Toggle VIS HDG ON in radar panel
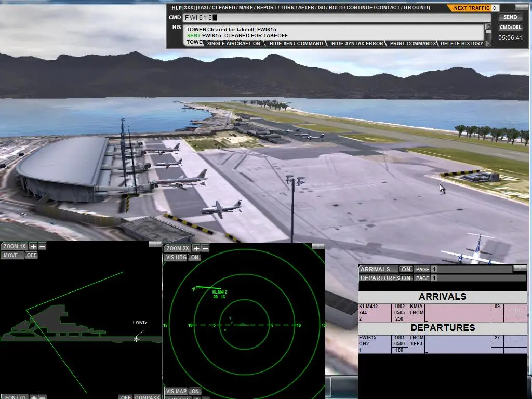 pos(194,257)
